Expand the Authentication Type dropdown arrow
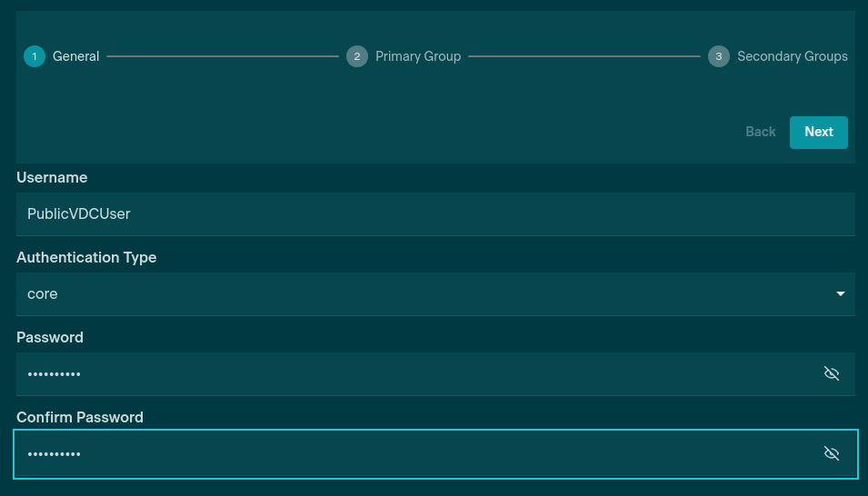The width and height of the screenshot is (868, 496). click(x=840, y=294)
